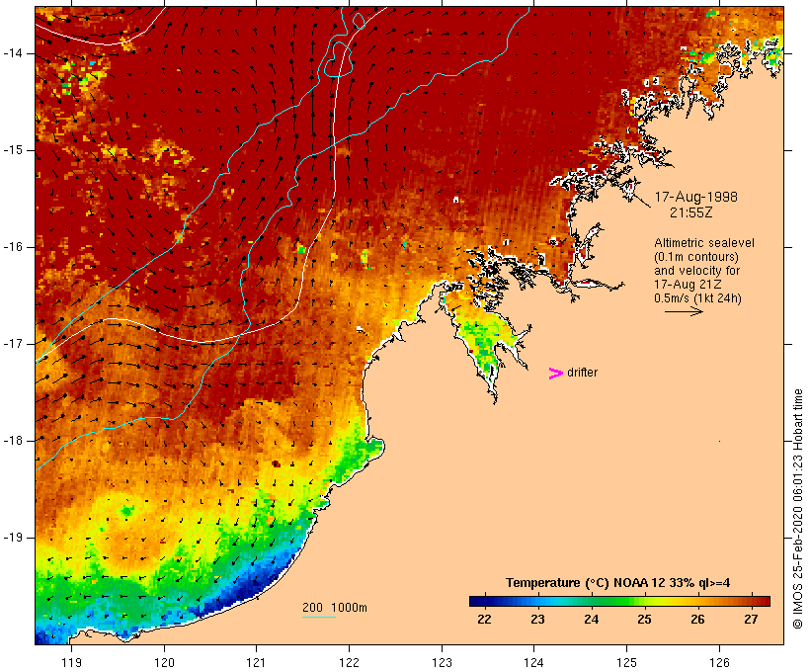
Task: Click the colorbar tick label 22
Action: pyautogui.click(x=484, y=620)
